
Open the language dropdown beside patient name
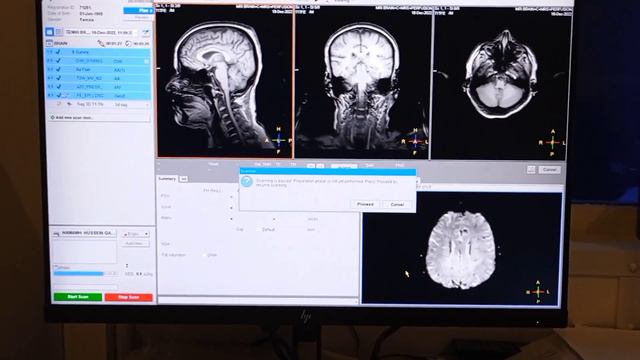(136, 234)
